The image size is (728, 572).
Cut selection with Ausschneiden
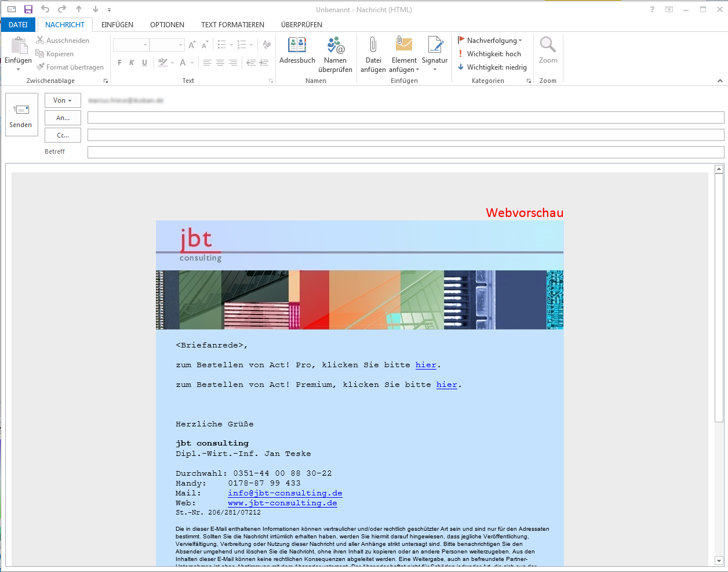63,41
